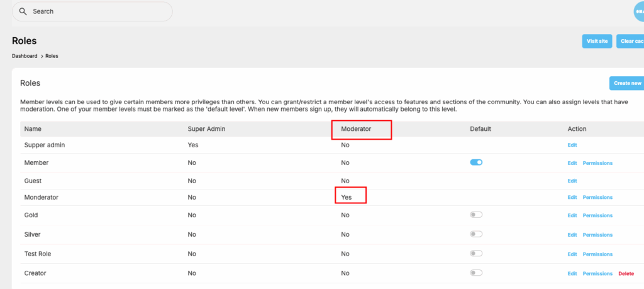Open Permissions for the Monderator role
Viewport: 644px width, 289px height.
click(x=597, y=197)
